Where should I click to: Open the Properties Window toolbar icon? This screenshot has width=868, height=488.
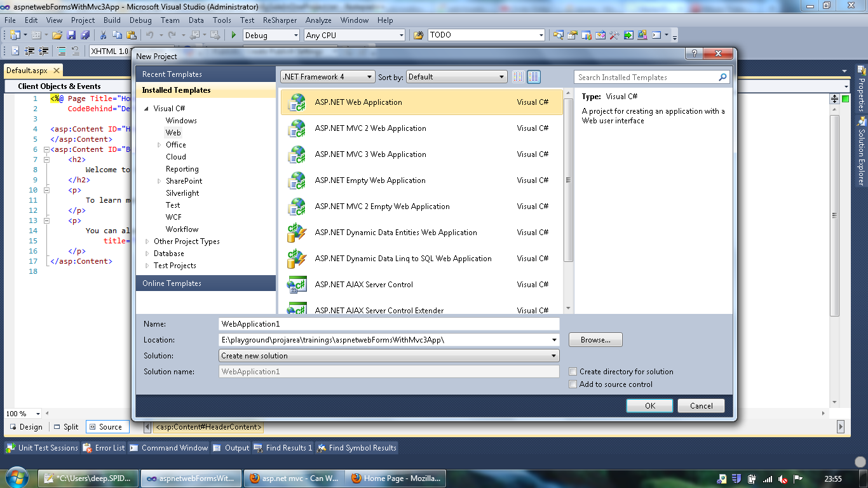coord(573,35)
